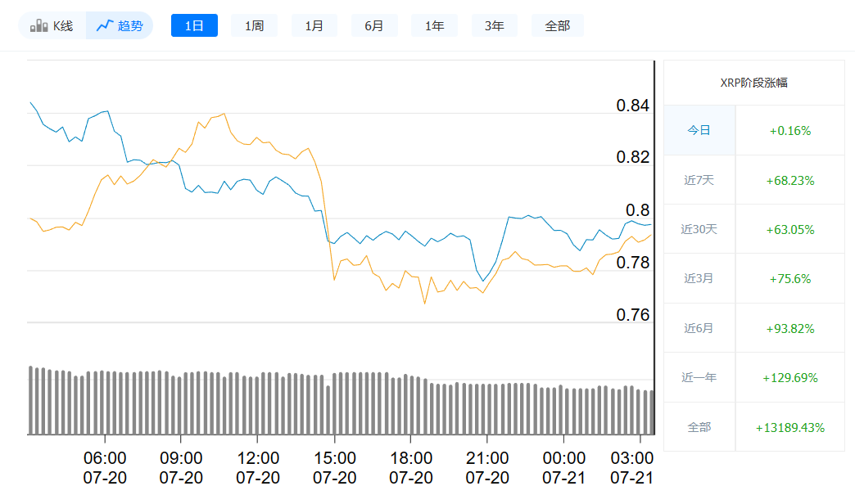
Task: Select the 1年 time range
Action: [434, 25]
